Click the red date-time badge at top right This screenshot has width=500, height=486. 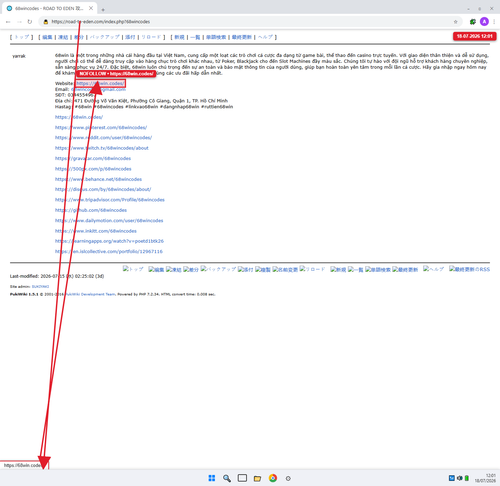[x=474, y=36]
